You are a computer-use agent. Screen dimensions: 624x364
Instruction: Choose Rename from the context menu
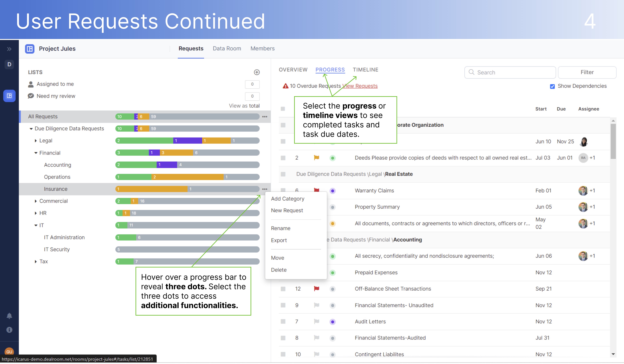pos(280,228)
